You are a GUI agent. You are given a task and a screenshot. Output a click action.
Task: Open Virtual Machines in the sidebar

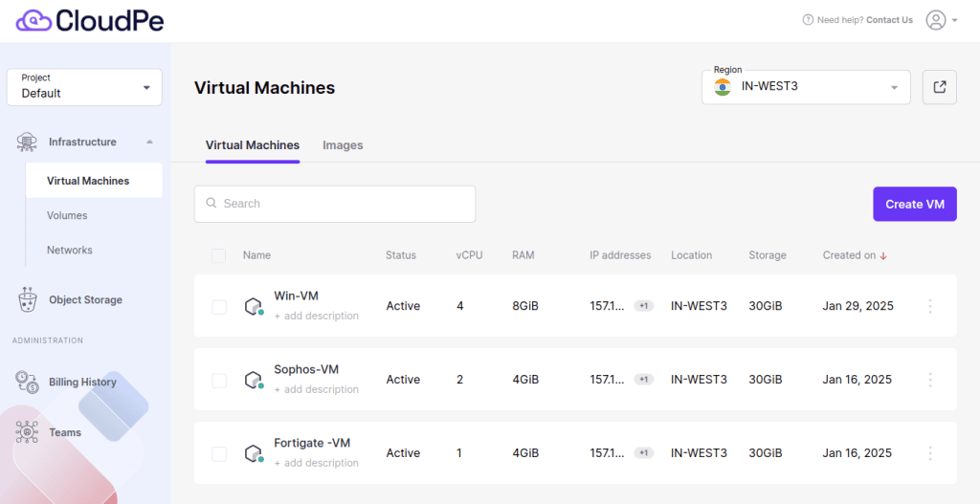[94, 181]
